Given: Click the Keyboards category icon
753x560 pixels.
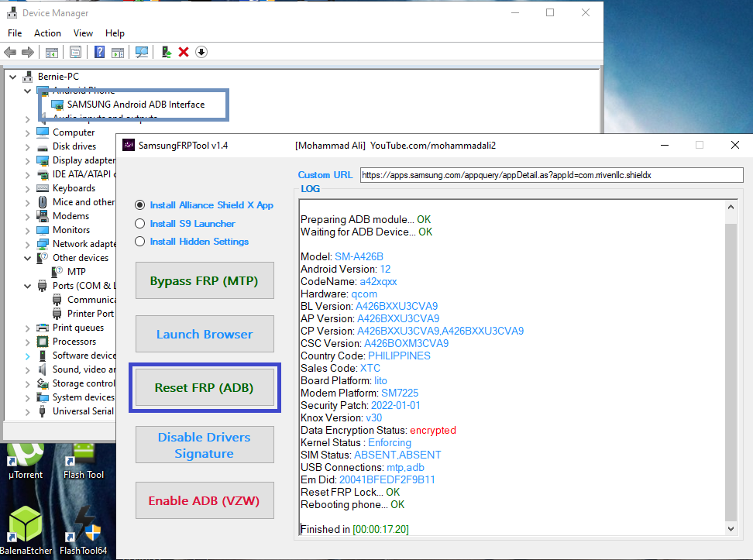Looking at the screenshot, I should [43, 188].
